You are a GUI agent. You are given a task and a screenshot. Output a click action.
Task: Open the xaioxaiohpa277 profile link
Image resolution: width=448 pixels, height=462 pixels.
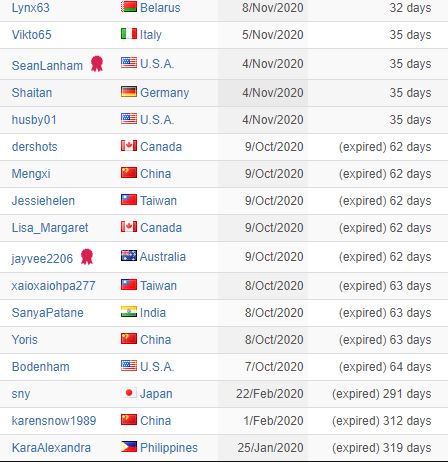click(x=54, y=286)
